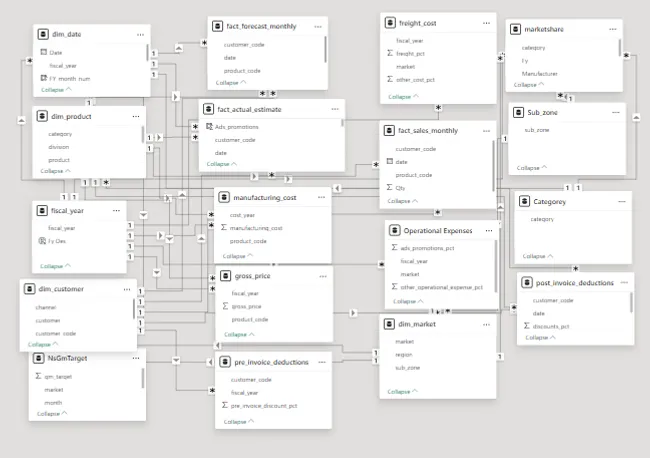Collapse the marketshare table
Screen dimensions: 650x458
click(x=529, y=85)
